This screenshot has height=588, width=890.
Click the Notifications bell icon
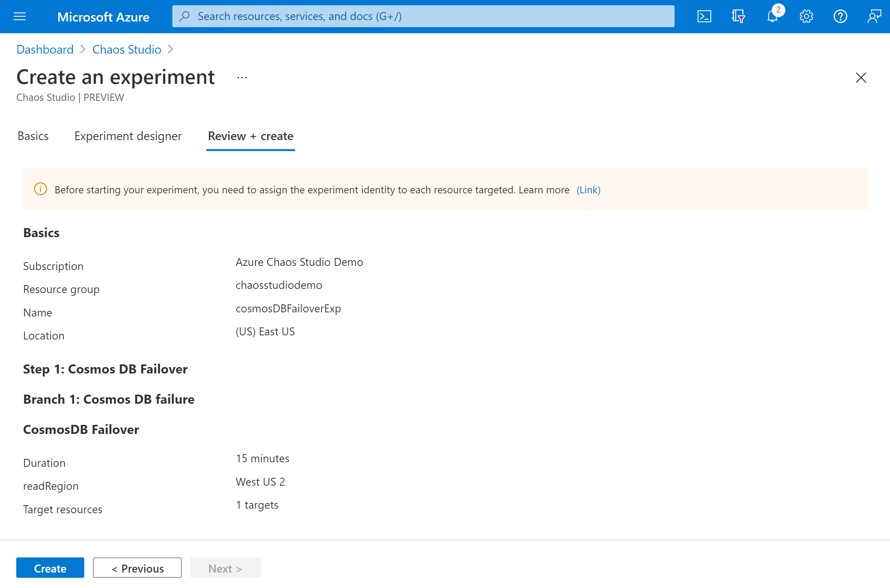772,16
